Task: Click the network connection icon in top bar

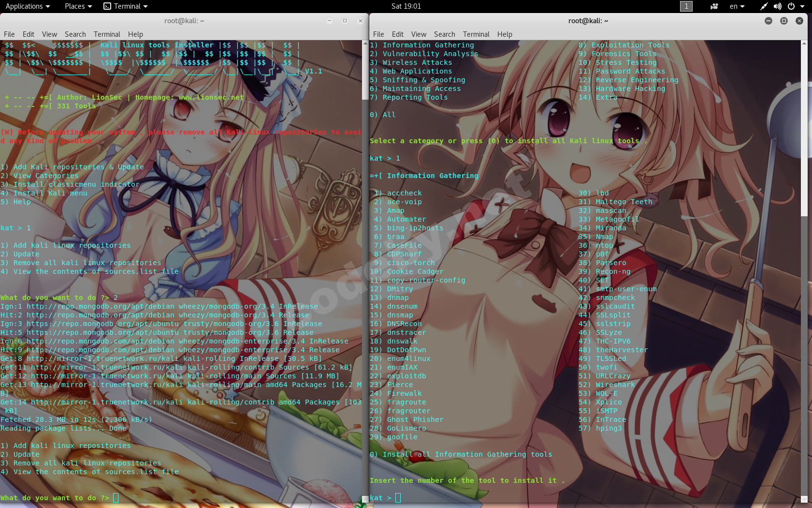Action: coord(764,6)
